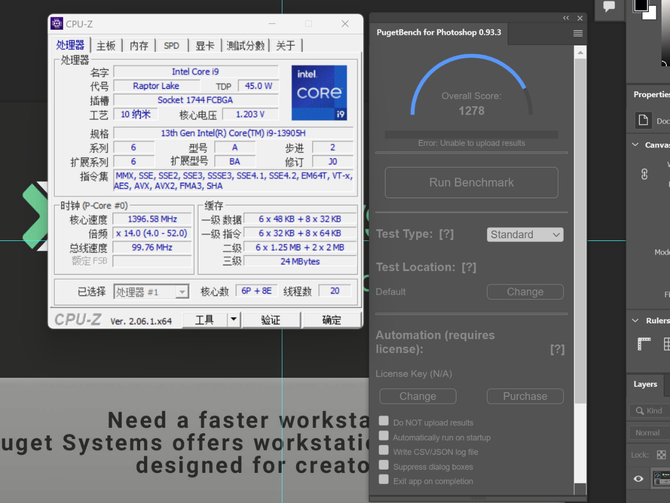
Task: Click the lock transparent pixels checker icon
Action: click(661, 455)
